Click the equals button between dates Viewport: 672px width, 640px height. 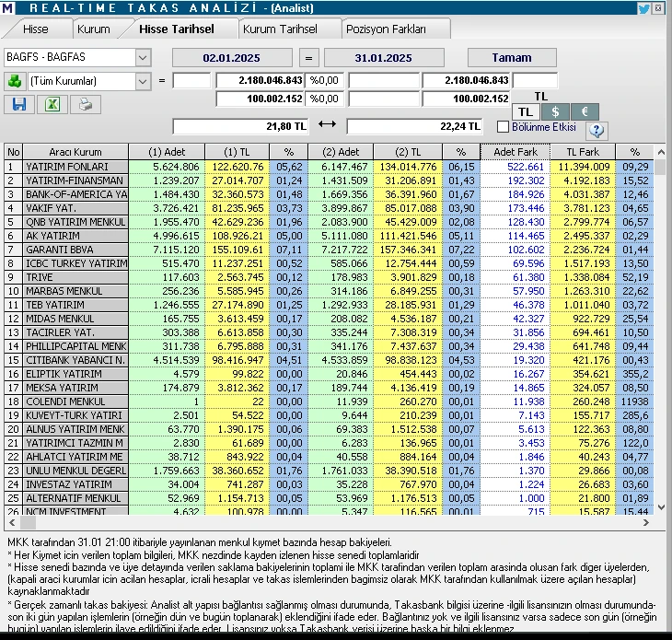(309, 58)
